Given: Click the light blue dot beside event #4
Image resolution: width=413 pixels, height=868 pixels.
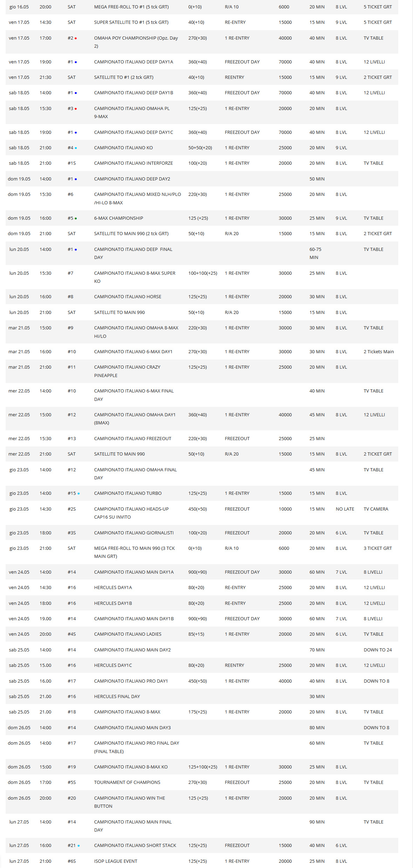Looking at the screenshot, I should point(76,148).
